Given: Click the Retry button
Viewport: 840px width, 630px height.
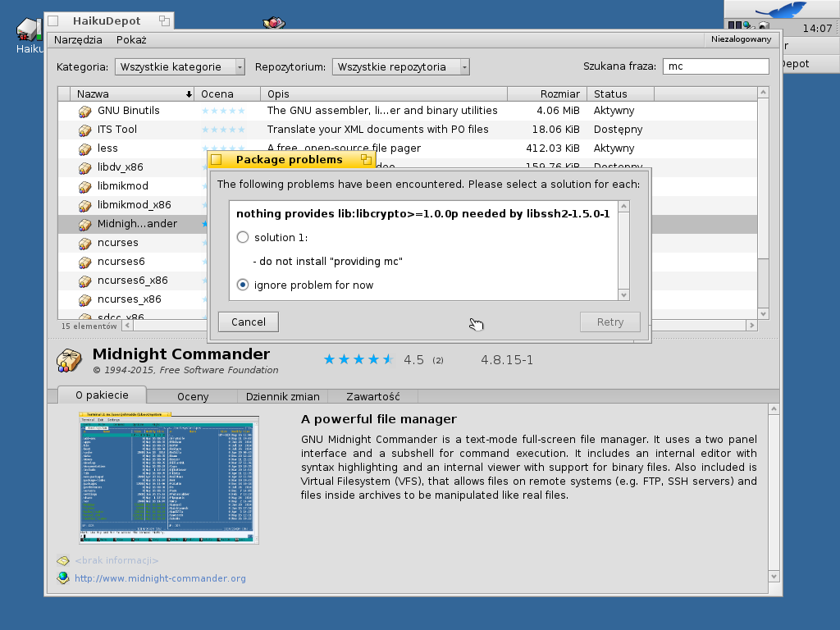Looking at the screenshot, I should click(610, 322).
